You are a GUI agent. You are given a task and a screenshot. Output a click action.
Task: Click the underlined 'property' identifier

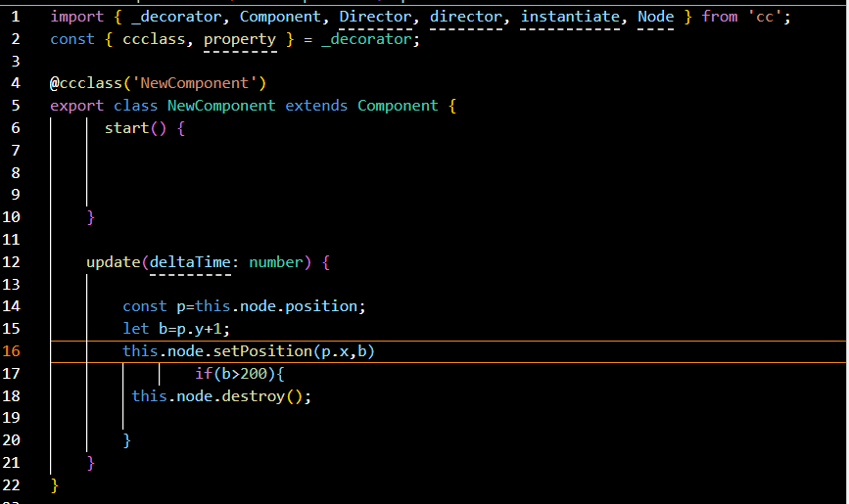click(x=240, y=39)
